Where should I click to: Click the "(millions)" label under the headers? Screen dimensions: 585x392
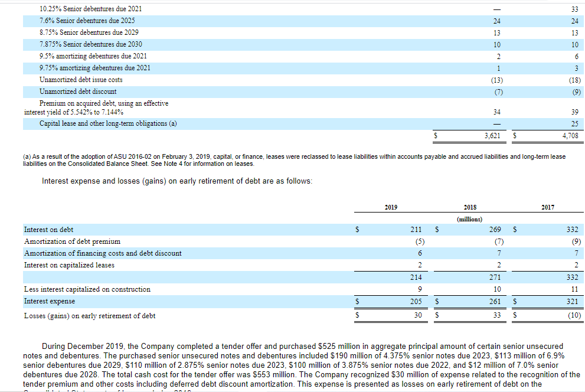[x=470, y=218]
